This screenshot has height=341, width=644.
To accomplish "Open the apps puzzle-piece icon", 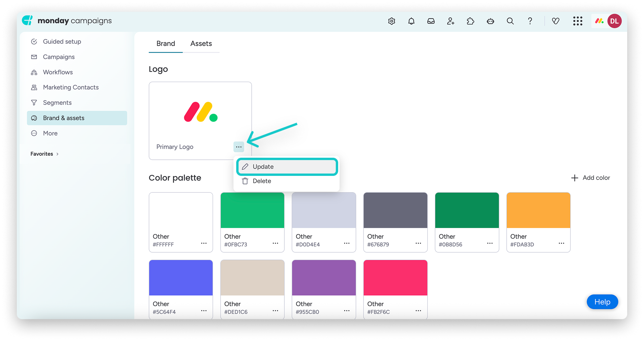I will pos(470,21).
